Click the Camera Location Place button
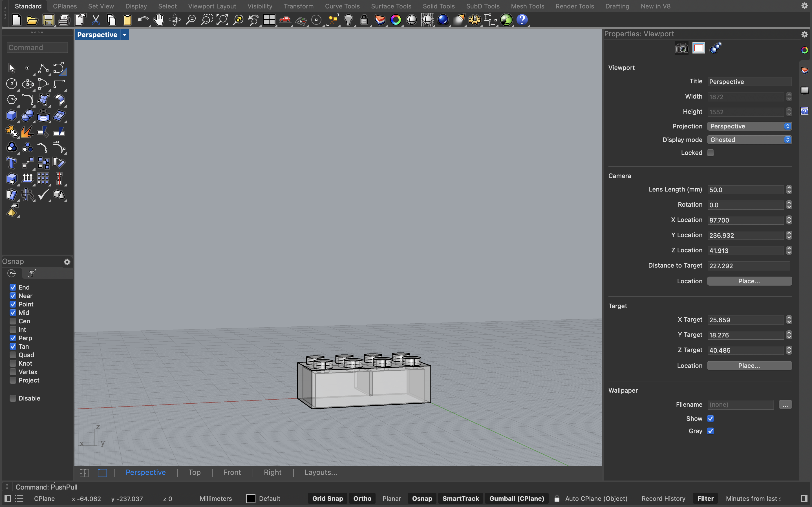Screen dimensions: 812x507 (749, 281)
